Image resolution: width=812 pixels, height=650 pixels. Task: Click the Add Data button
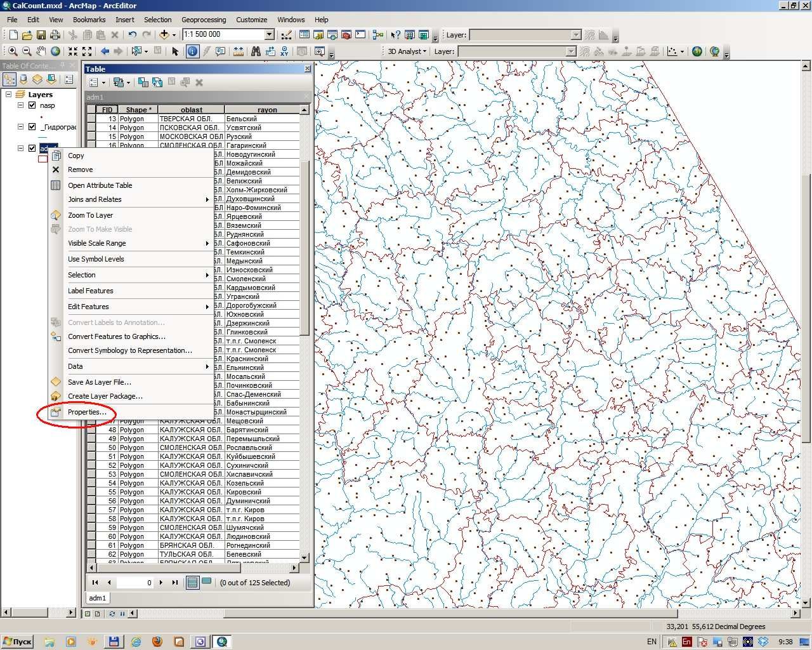(x=164, y=35)
